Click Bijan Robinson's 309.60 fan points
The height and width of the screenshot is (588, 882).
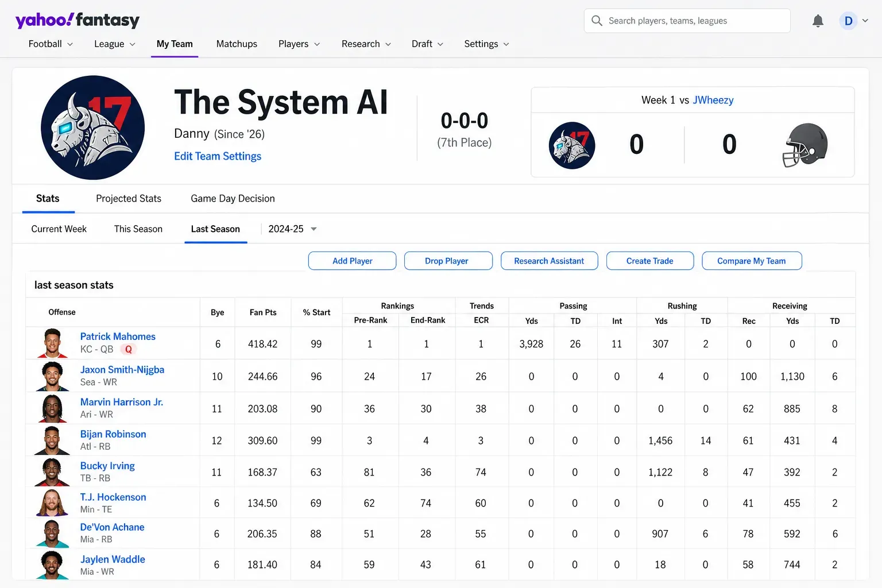(x=262, y=440)
